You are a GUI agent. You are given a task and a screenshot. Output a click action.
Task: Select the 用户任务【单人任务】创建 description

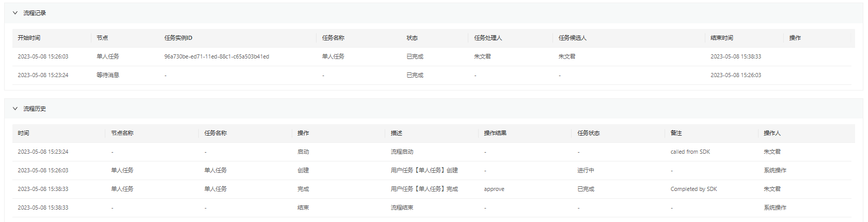click(424, 170)
